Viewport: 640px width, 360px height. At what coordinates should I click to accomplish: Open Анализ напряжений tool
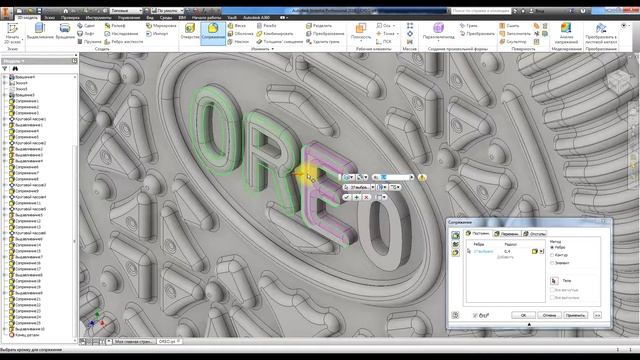(x=566, y=33)
